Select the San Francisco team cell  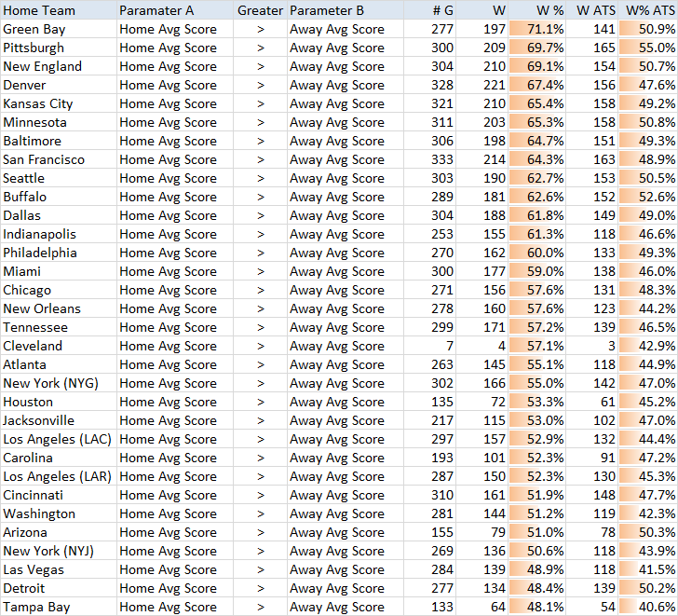click(x=59, y=159)
